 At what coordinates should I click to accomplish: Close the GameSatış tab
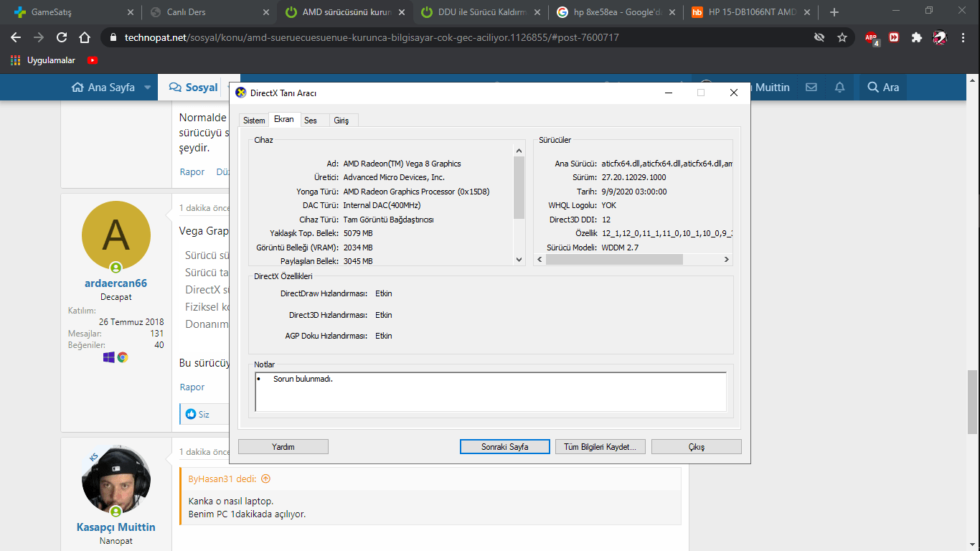tap(130, 12)
